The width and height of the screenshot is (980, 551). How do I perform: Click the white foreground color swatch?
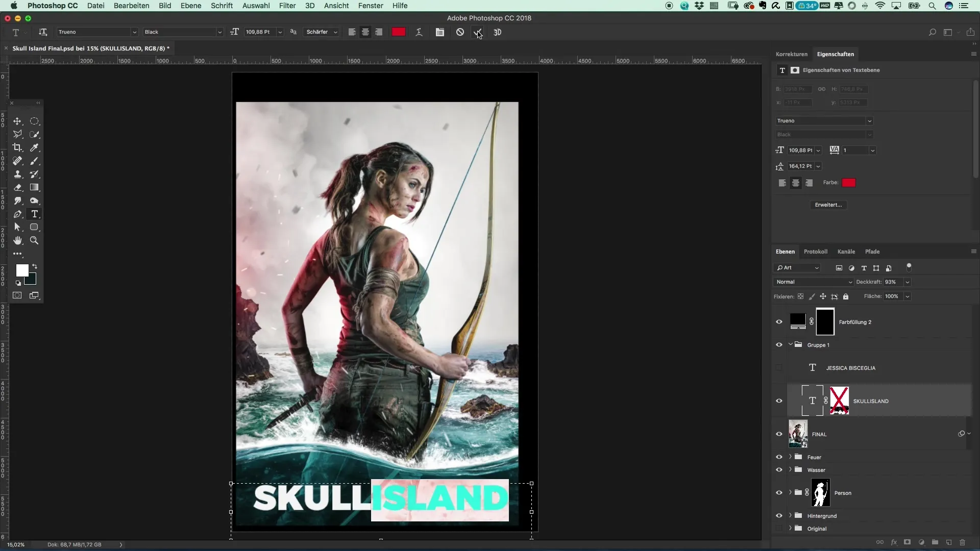pos(22,270)
